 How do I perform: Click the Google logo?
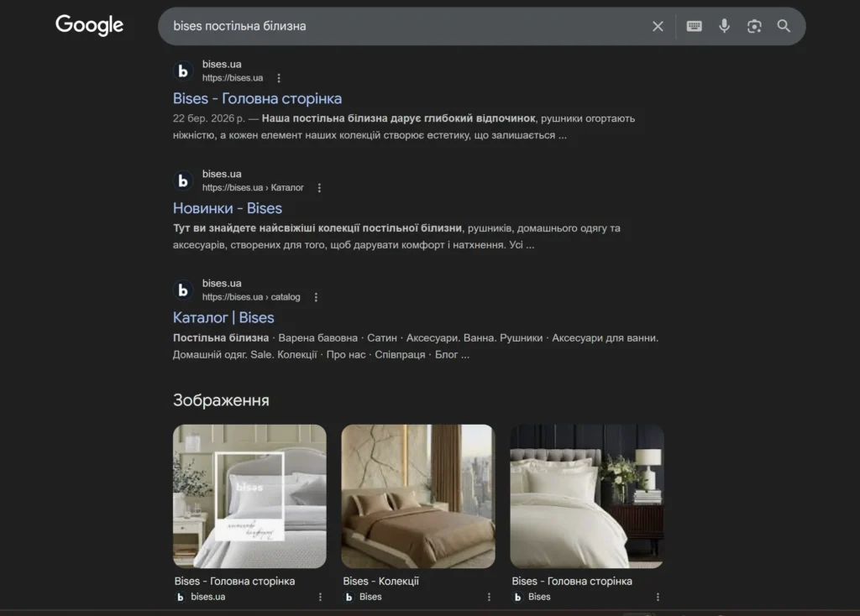pos(90,25)
